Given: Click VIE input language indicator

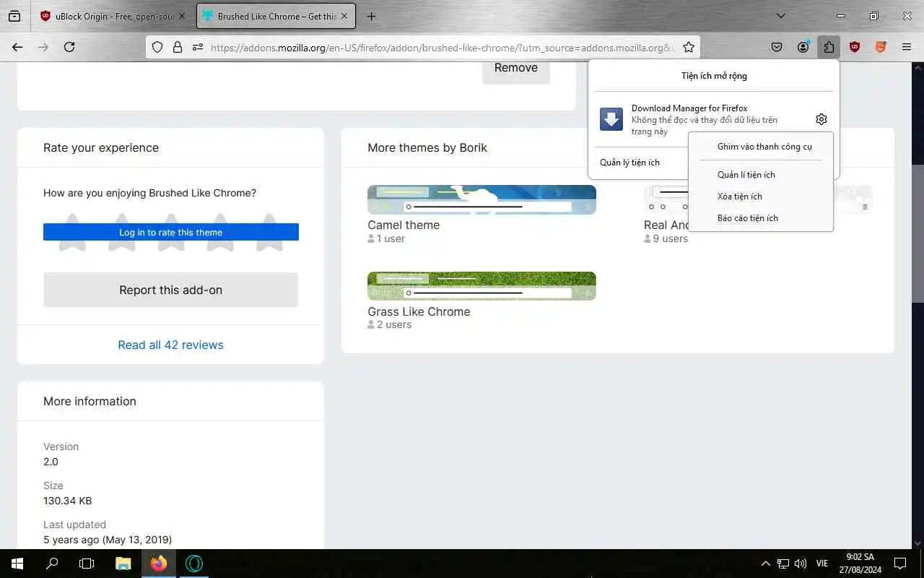Looking at the screenshot, I should pyautogui.click(x=821, y=564).
